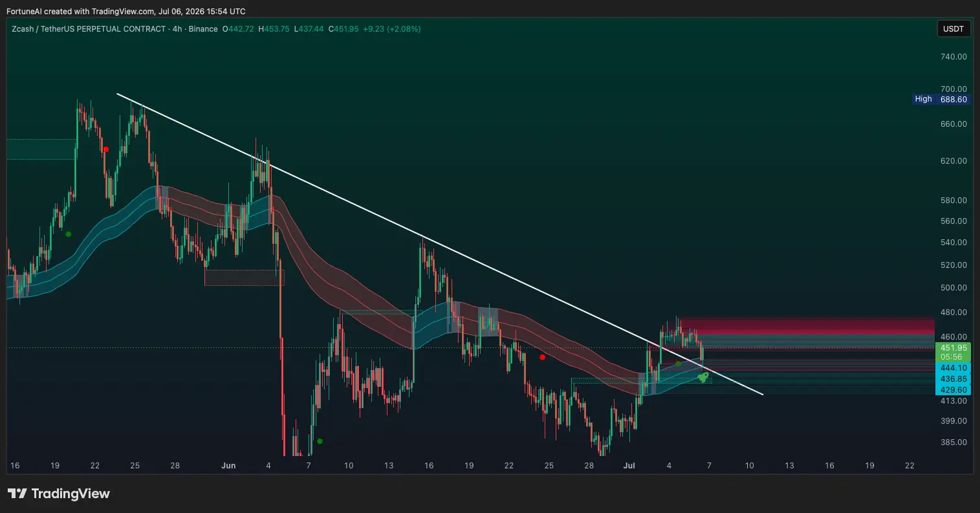Click the 540.00 price axis value
Viewport: 980px width, 513px height.
(x=953, y=243)
